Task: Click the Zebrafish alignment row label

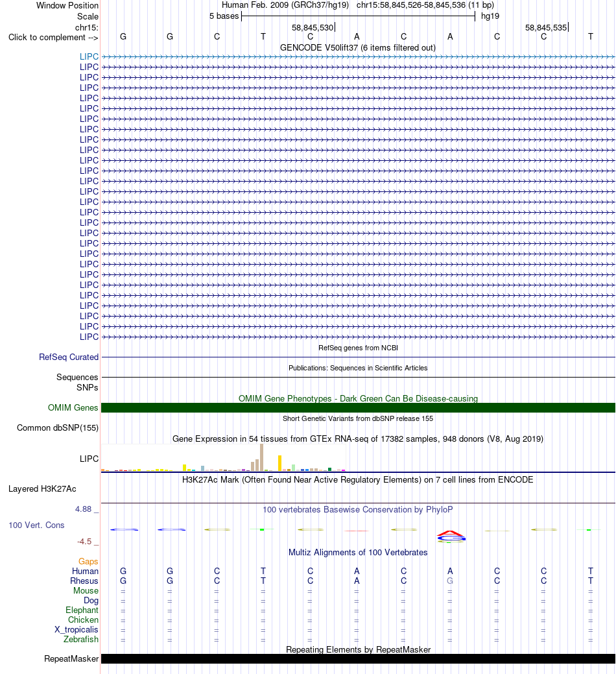Action: [81, 639]
